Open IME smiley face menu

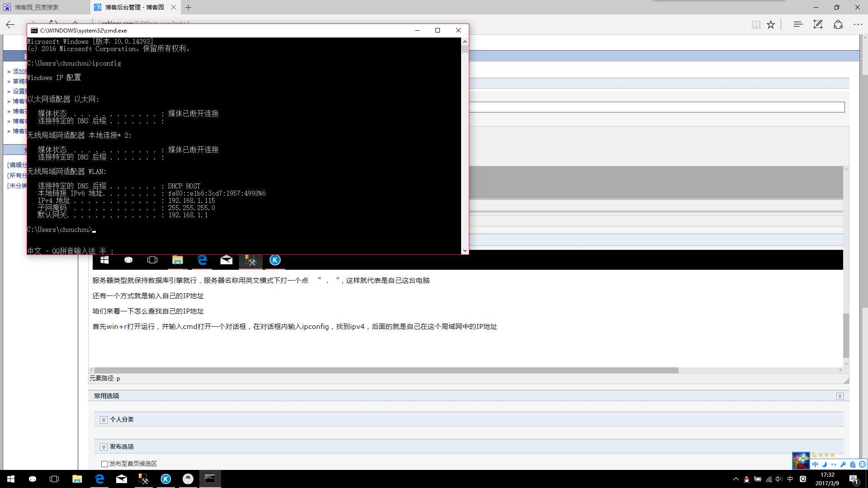[x=862, y=465]
